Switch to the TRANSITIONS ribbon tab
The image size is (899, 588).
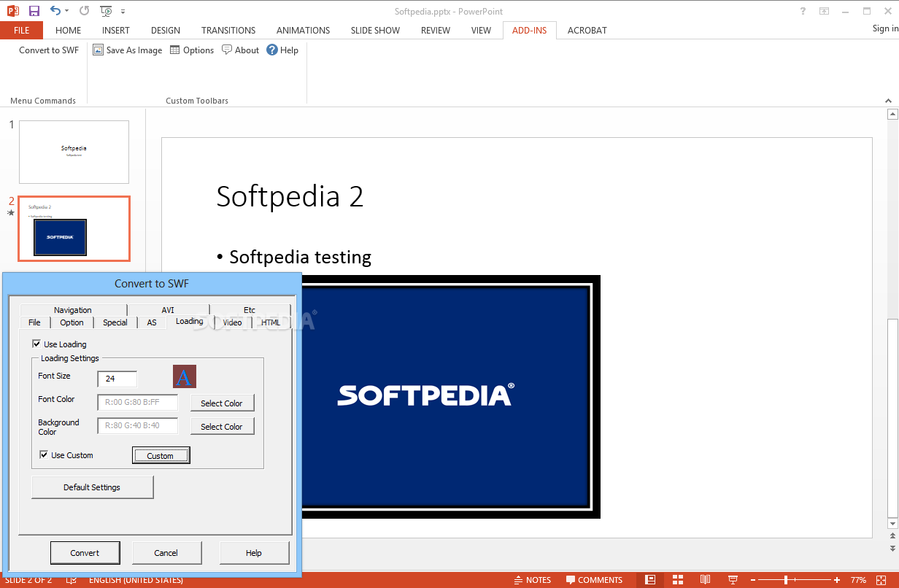pyautogui.click(x=228, y=31)
